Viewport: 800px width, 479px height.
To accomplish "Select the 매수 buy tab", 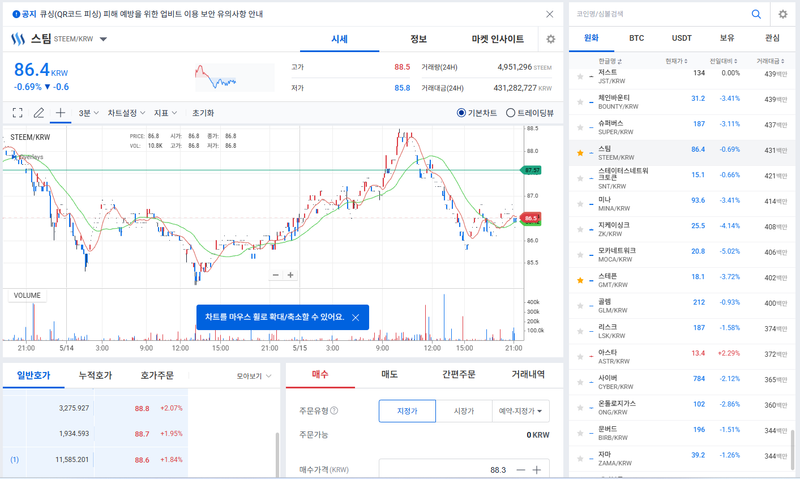I will pyautogui.click(x=320, y=374).
